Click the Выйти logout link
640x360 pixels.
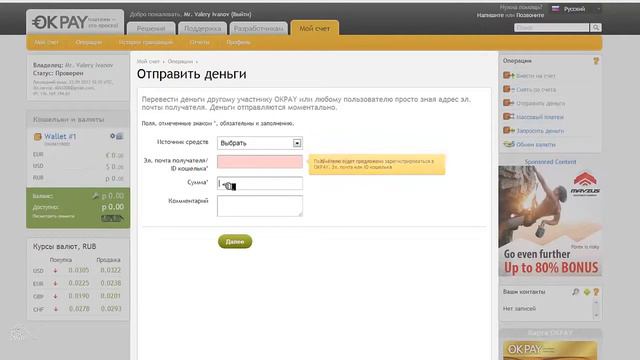click(241, 14)
